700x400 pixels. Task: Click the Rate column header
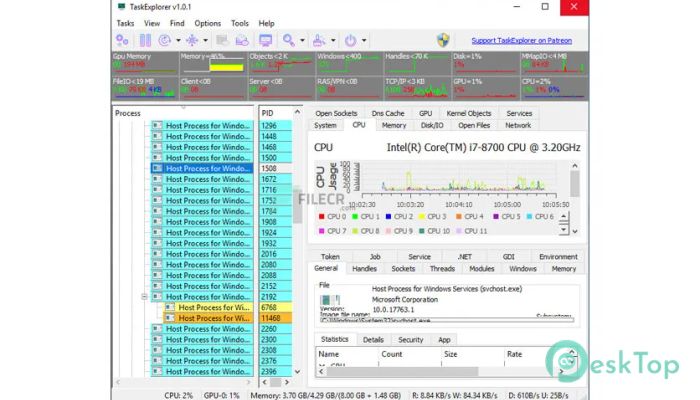(535, 354)
